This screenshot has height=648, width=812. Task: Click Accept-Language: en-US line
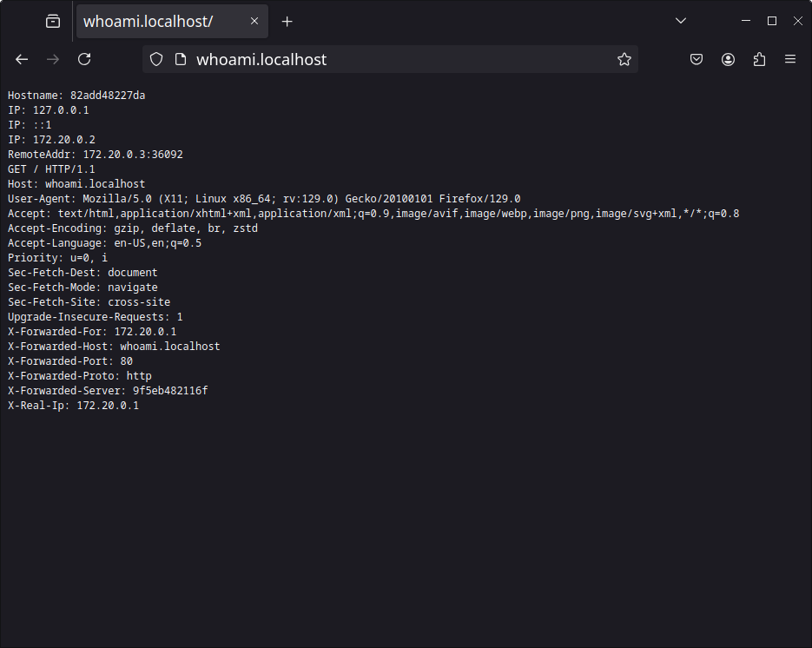coord(104,243)
